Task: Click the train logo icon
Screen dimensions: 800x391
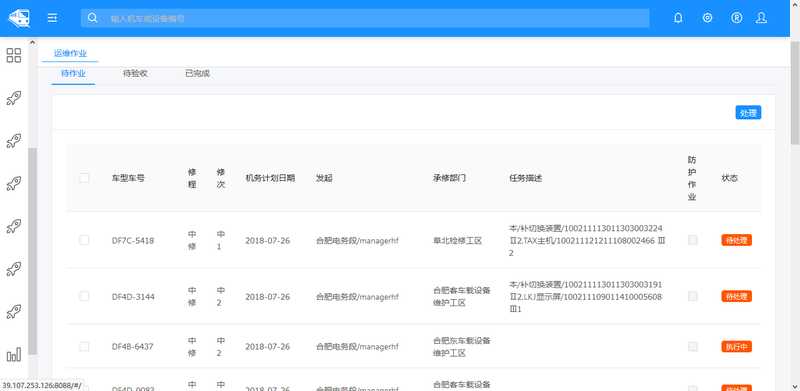Action: pyautogui.click(x=19, y=18)
